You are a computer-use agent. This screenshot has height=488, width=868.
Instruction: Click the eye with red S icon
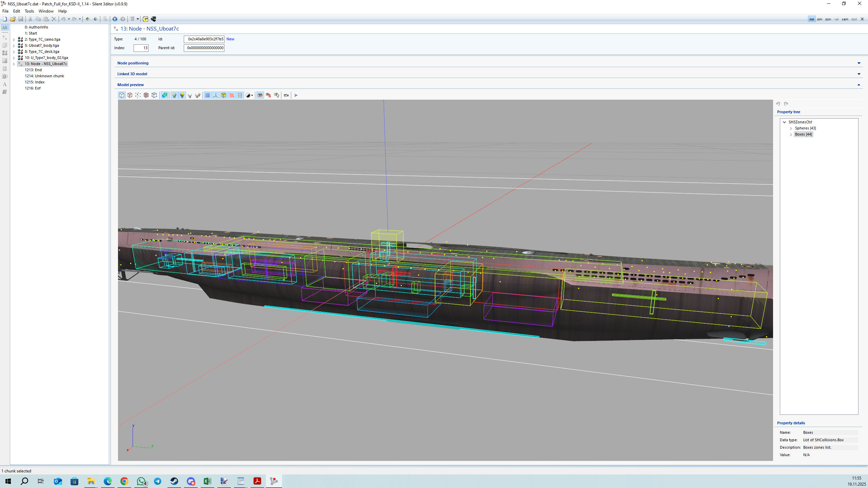(268, 95)
